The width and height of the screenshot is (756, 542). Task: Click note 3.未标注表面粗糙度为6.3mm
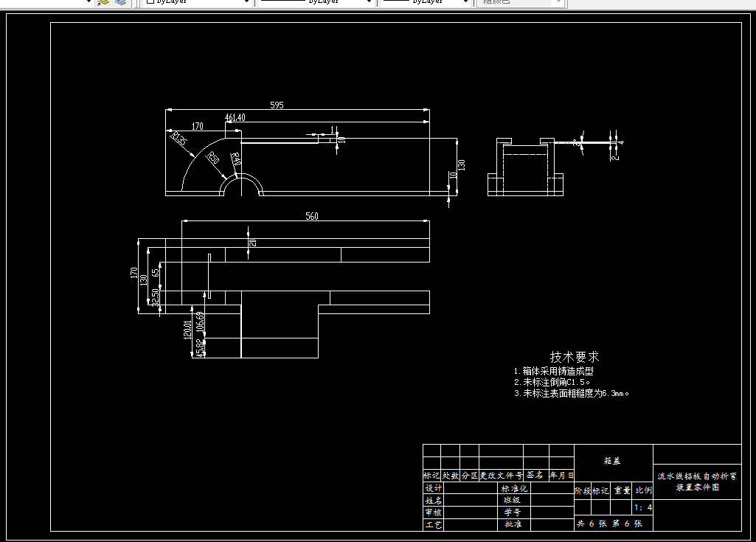pos(572,394)
